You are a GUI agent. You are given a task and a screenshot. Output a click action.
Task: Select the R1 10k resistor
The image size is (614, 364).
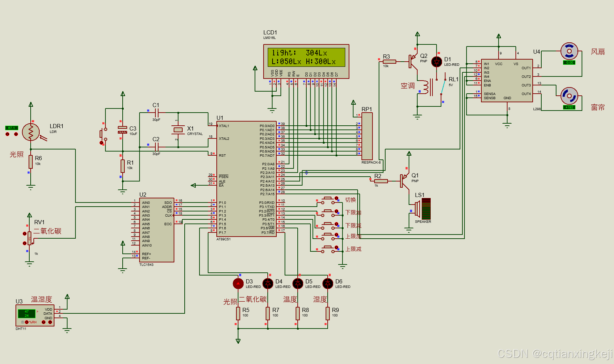(x=122, y=166)
